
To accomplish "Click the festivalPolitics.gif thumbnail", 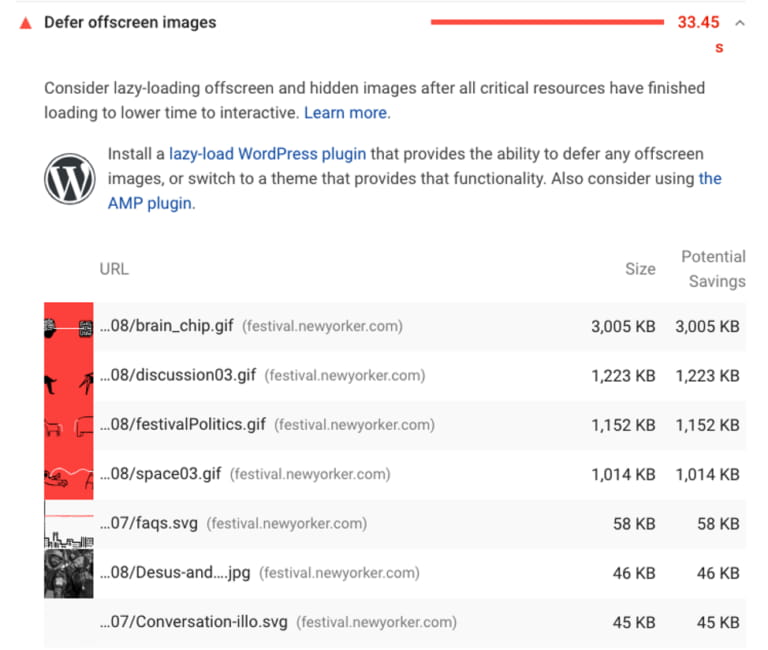I will point(68,425).
